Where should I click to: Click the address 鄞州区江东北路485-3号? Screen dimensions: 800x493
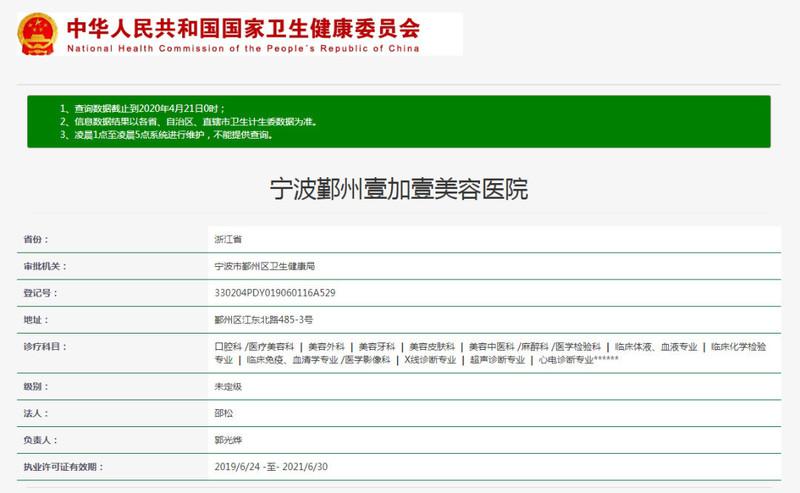click(x=263, y=320)
